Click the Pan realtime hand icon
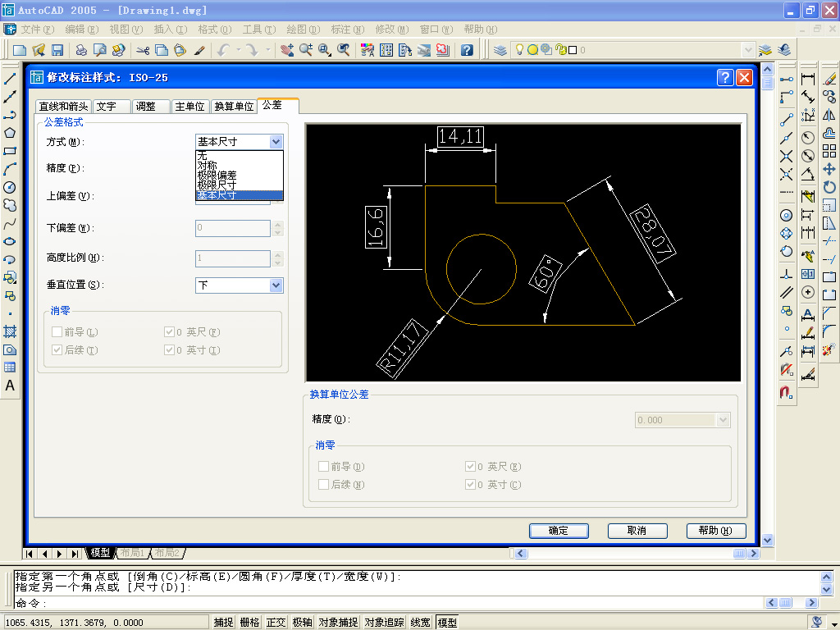 click(287, 50)
